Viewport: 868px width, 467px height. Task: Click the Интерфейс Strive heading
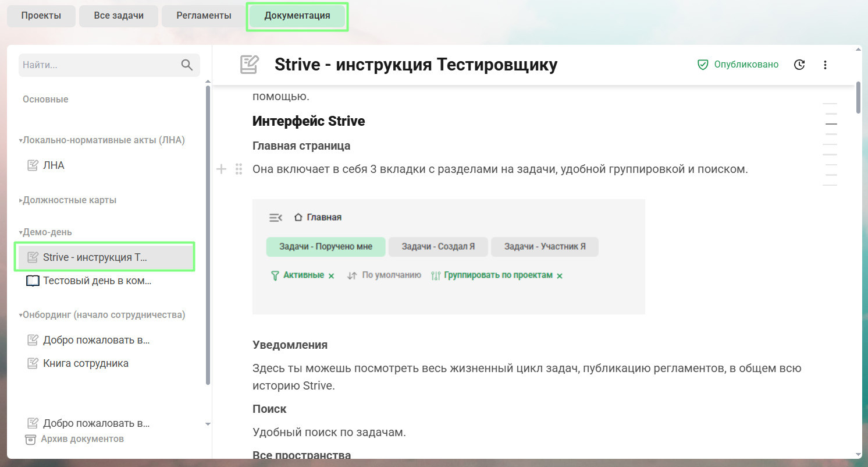[x=309, y=122]
